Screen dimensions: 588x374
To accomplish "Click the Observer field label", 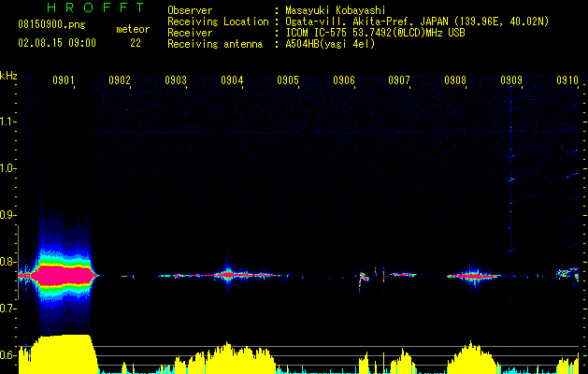I will point(190,10).
